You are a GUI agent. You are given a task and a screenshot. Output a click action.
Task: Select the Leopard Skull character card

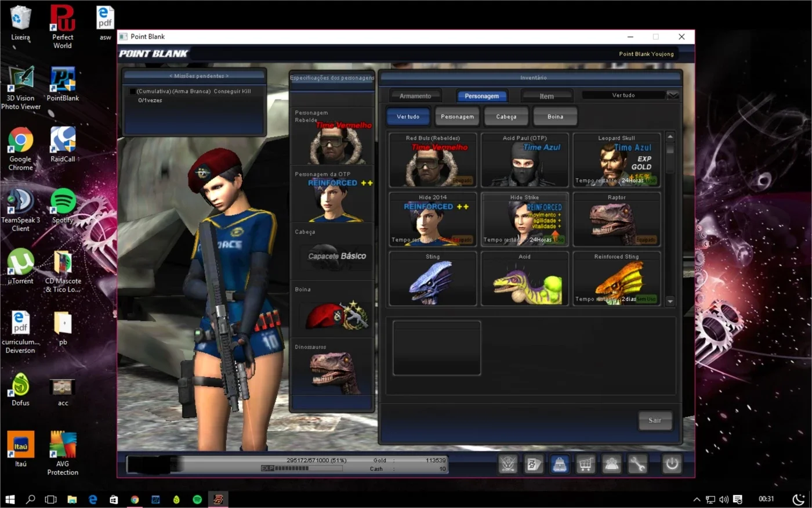[617, 160]
